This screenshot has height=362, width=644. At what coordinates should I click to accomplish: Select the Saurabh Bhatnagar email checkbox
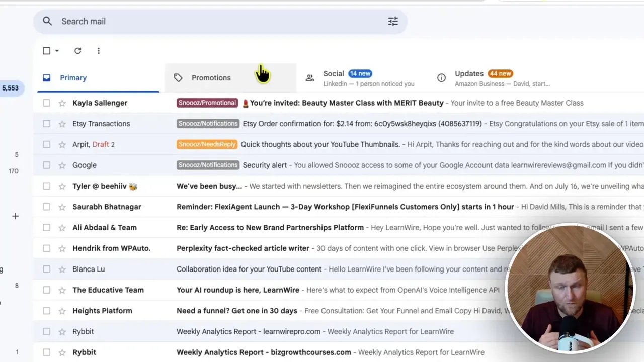(x=46, y=207)
